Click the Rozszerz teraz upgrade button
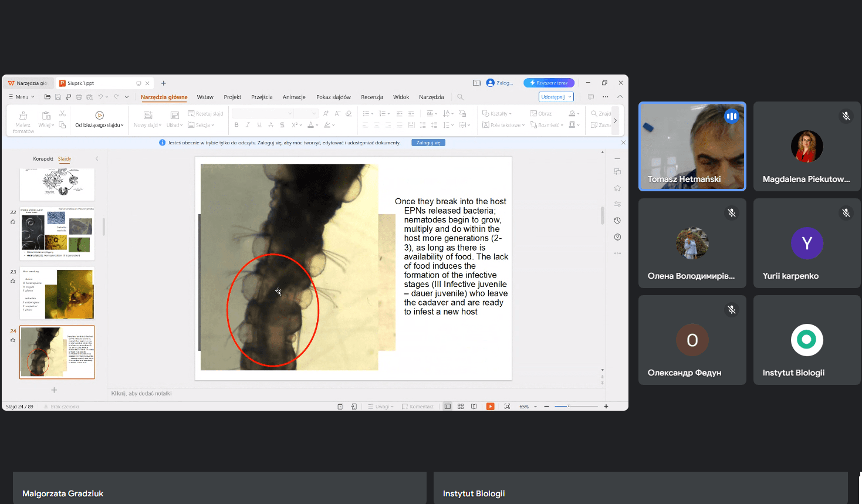The image size is (862, 504). 549,83
